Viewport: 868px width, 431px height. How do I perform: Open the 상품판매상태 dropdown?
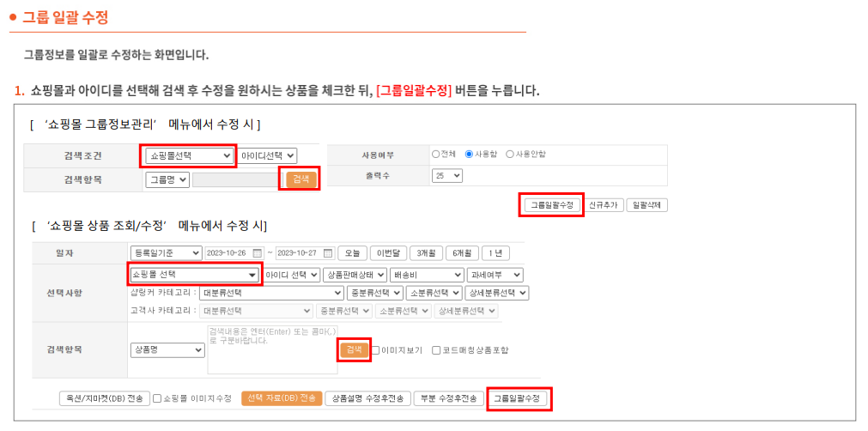click(355, 275)
